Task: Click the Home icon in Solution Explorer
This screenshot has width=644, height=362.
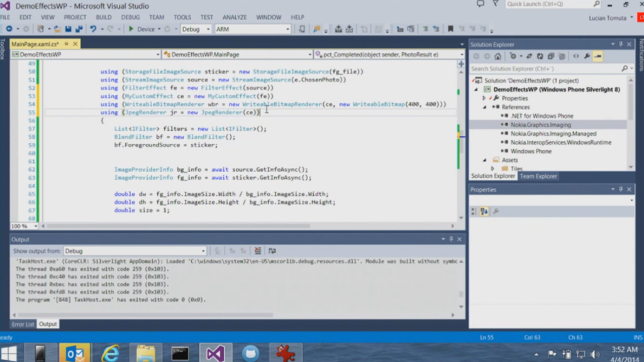Action: coord(498,56)
